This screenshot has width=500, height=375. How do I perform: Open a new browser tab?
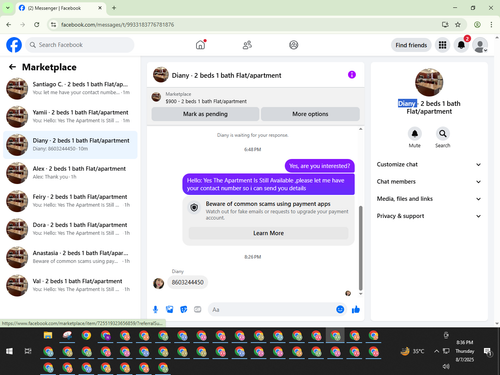[114, 8]
